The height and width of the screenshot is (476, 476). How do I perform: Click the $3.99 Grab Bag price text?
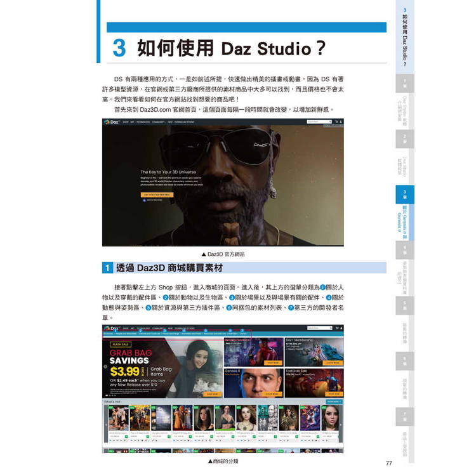(x=125, y=371)
